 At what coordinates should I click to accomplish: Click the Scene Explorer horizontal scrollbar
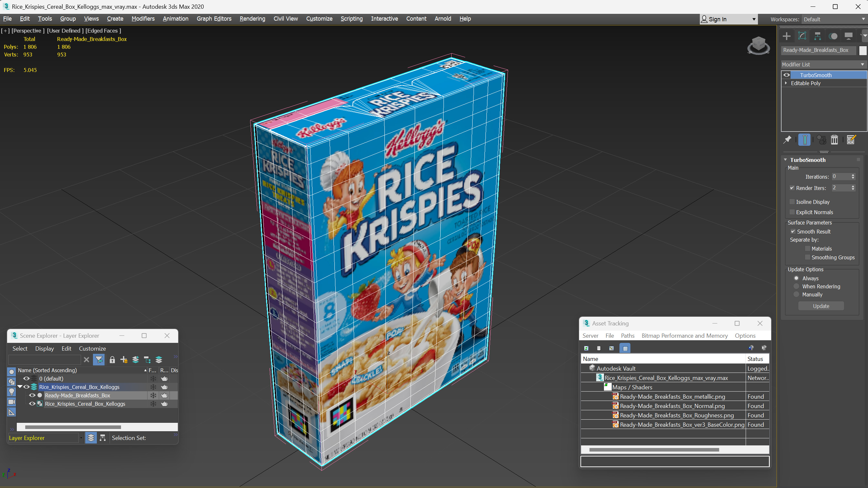[73, 427]
